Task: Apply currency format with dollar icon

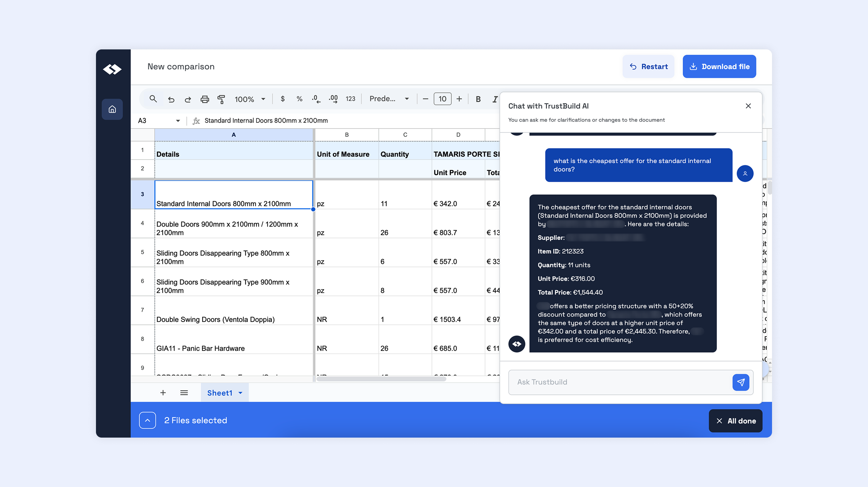Action: pos(282,99)
